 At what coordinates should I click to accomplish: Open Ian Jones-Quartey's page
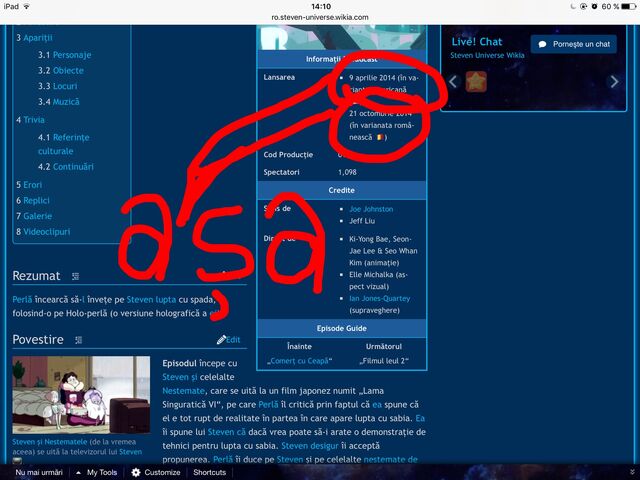pos(380,298)
